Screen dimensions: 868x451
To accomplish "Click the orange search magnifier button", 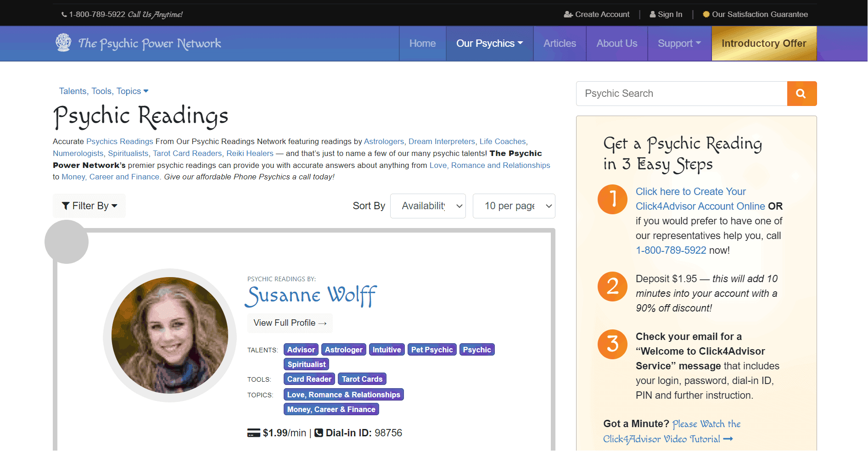I will (x=801, y=94).
